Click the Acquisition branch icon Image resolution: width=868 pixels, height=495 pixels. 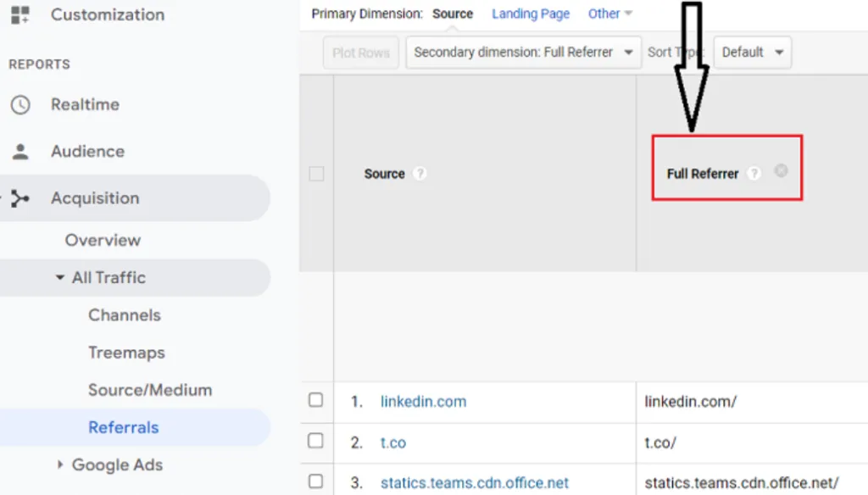click(19, 198)
